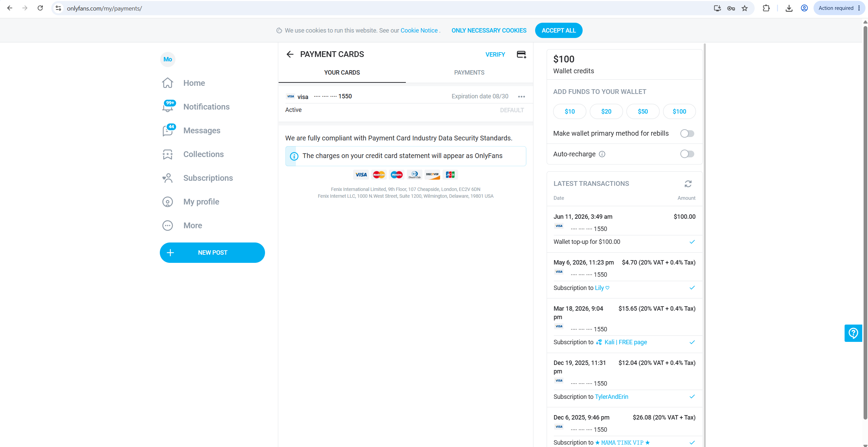Bookmark this page with the star icon
This screenshot has width=868, height=447.
744,8
